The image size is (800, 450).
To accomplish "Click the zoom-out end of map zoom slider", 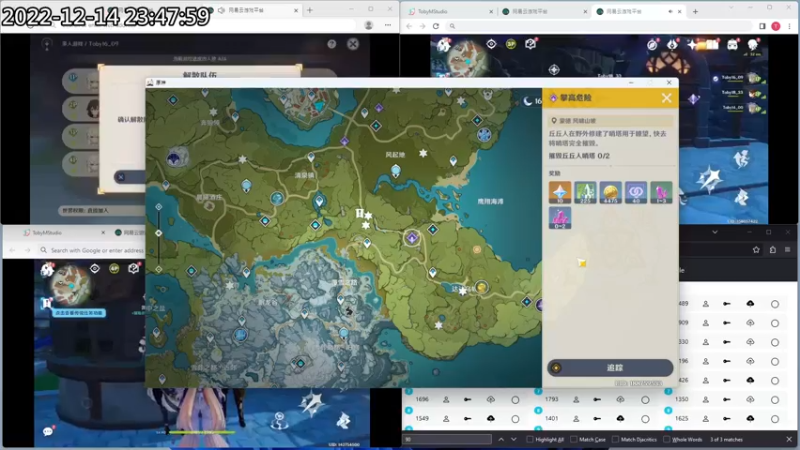I will tap(159, 269).
